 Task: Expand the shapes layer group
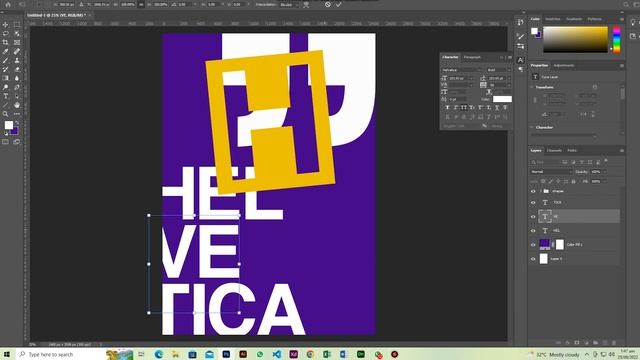(x=540, y=191)
